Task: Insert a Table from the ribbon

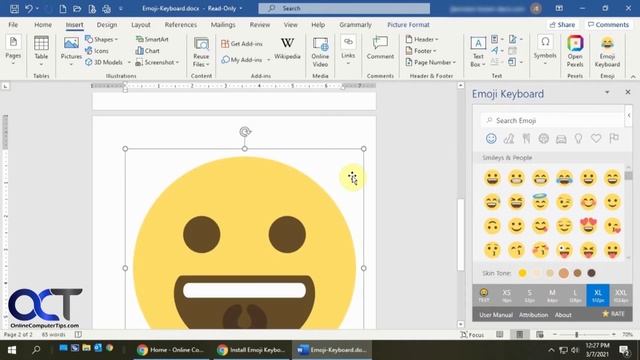Action: coord(41,51)
